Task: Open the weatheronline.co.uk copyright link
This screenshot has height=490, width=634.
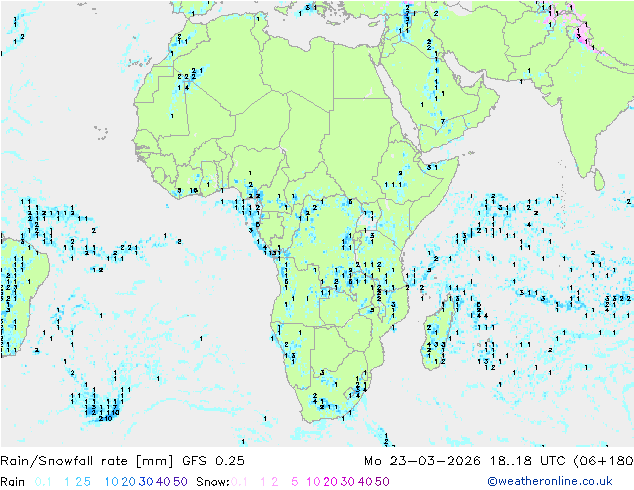Action: pyautogui.click(x=550, y=481)
